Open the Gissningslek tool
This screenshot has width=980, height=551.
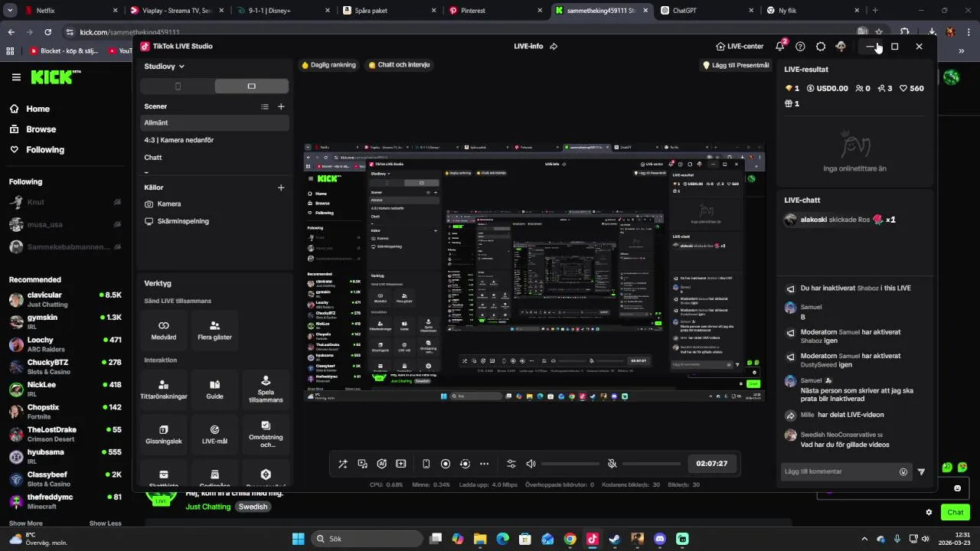164,435
